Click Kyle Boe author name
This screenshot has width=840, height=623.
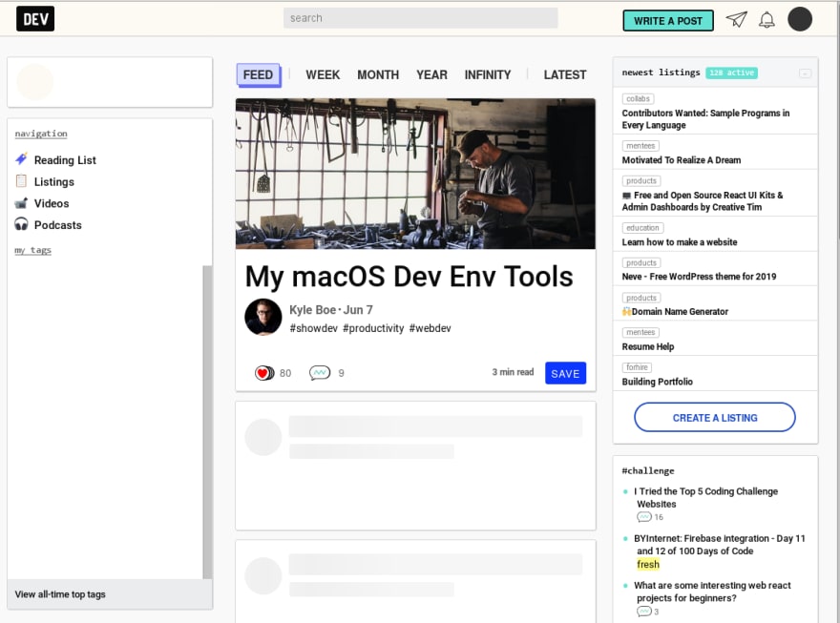[x=312, y=310]
